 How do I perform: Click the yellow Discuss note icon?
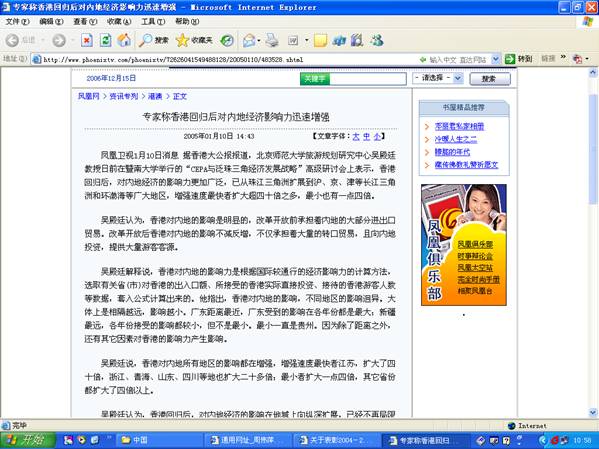point(320,40)
